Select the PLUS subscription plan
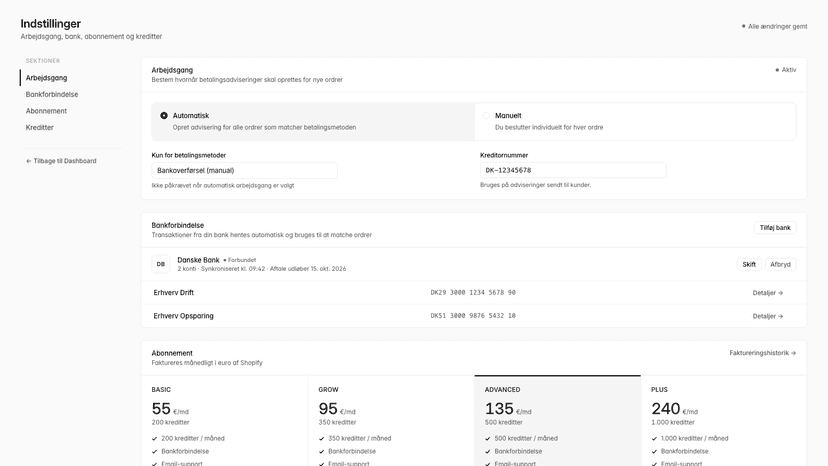The width and height of the screenshot is (828, 466). tap(724, 421)
